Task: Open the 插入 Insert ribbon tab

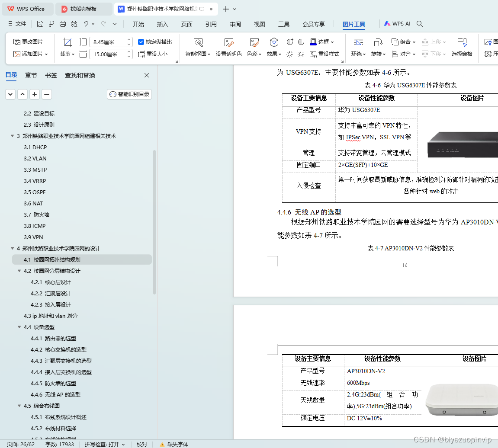Action: click(x=162, y=24)
